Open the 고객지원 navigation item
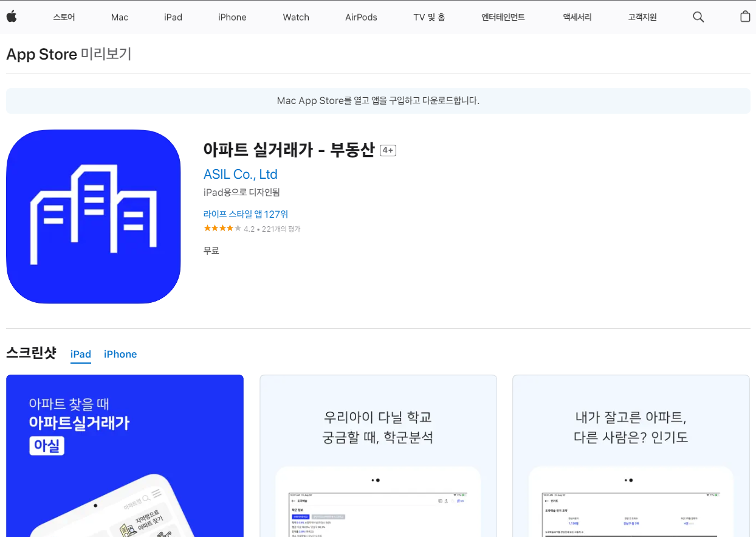Viewport: 756px width, 537px height. [641, 17]
